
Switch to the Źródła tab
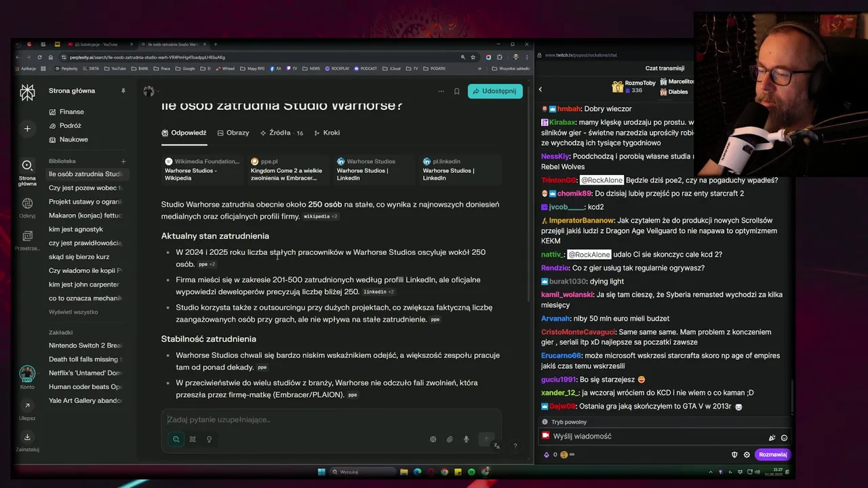pos(282,133)
